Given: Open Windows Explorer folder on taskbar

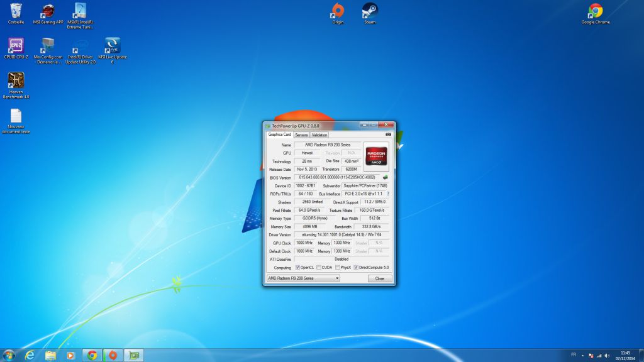Looking at the screenshot, I should pos(50,355).
